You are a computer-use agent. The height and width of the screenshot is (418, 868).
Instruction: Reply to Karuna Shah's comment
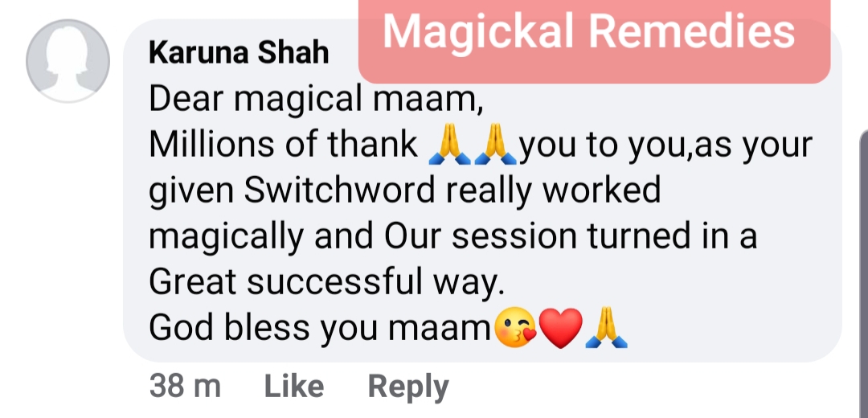[x=408, y=387]
